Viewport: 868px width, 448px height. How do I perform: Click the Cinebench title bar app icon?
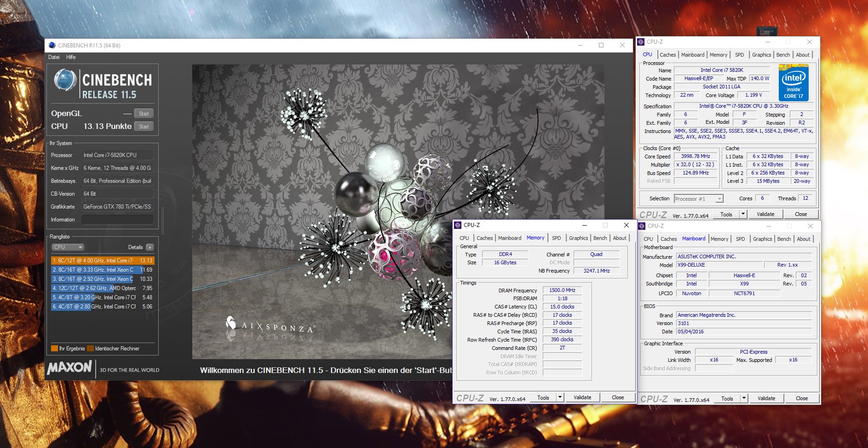point(52,45)
